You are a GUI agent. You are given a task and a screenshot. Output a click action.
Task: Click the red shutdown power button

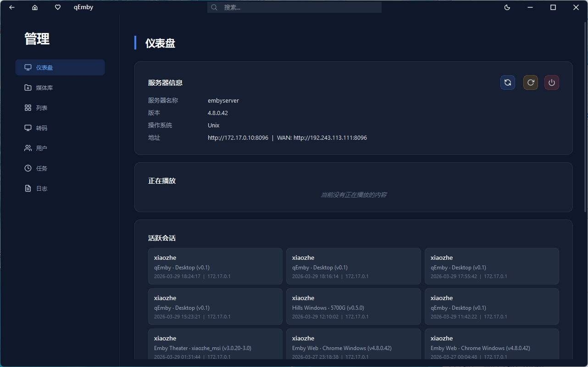tap(552, 82)
